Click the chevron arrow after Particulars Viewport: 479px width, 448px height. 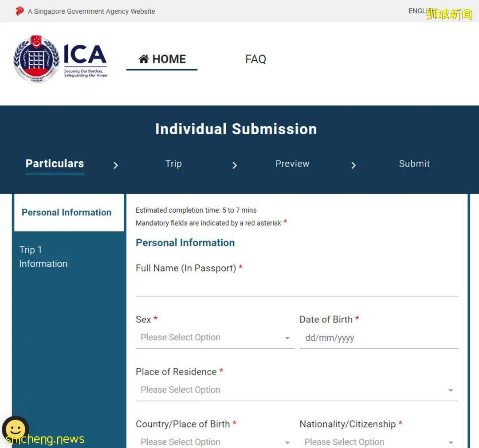point(116,165)
